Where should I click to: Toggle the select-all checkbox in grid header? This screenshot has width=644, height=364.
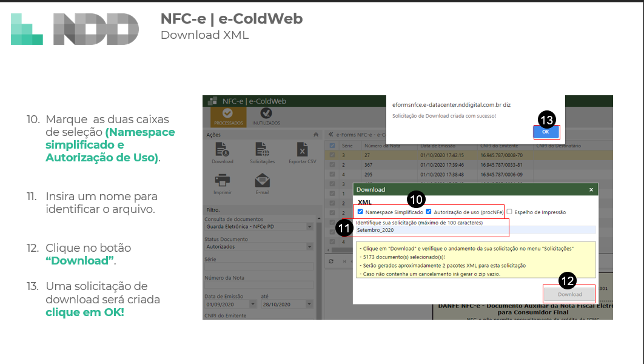pos(332,146)
